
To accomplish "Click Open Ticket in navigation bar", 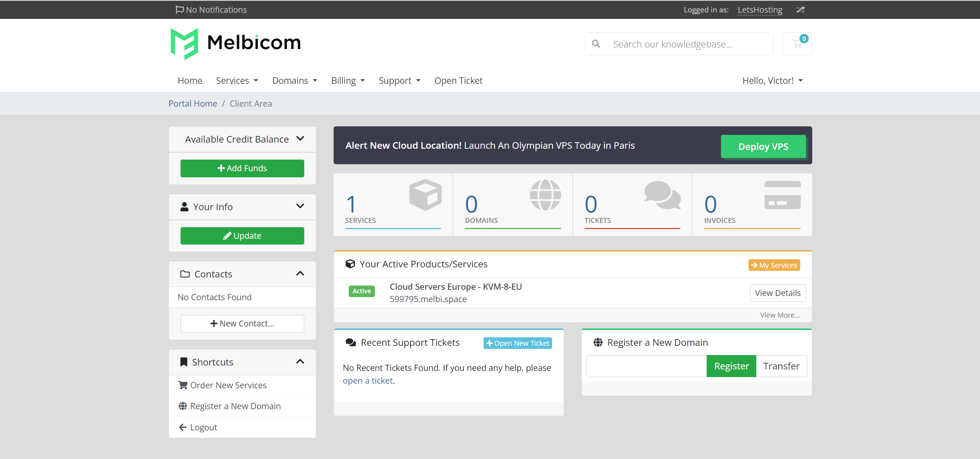I will 458,80.
